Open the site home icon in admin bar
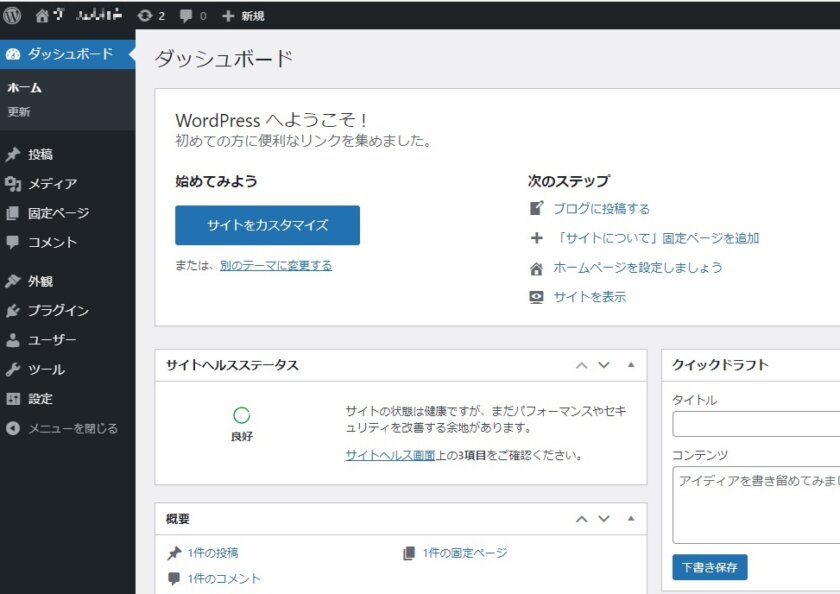This screenshot has height=594, width=840. pyautogui.click(x=42, y=16)
